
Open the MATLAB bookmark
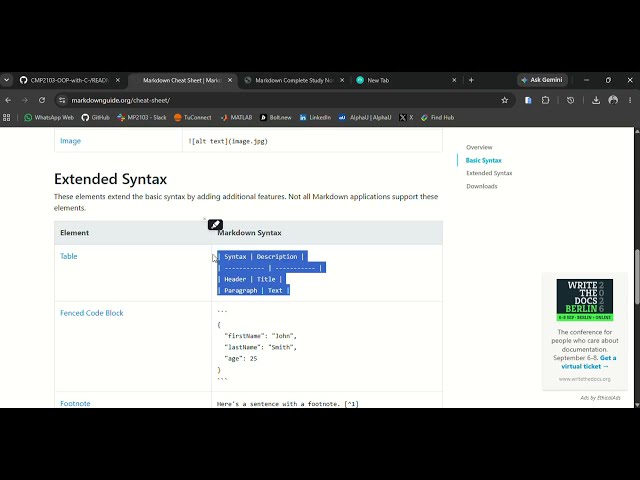click(x=236, y=118)
